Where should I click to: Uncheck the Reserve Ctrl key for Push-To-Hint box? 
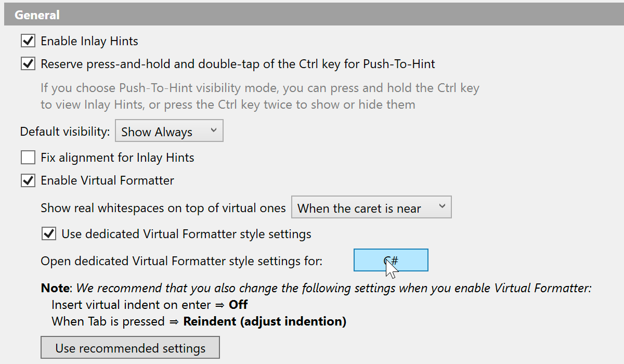28,64
